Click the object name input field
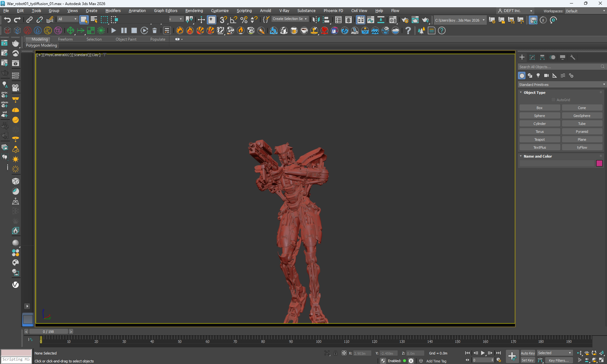The image size is (607, 364). coord(557,163)
